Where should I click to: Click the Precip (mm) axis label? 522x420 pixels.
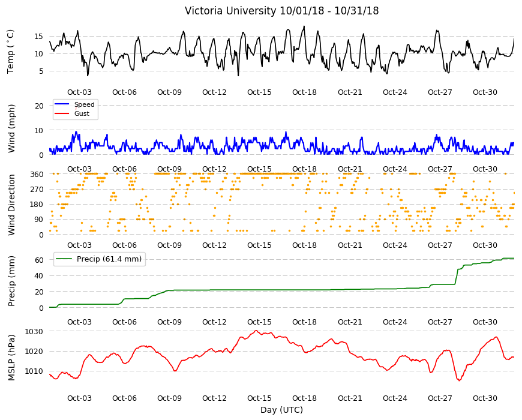[x=11, y=281]
